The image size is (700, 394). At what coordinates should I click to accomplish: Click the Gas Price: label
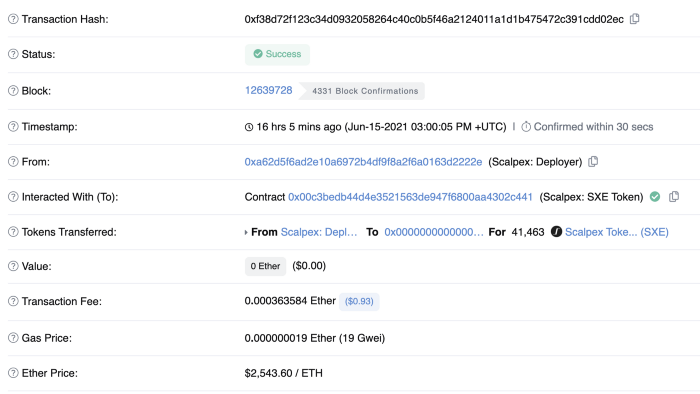[x=47, y=338]
